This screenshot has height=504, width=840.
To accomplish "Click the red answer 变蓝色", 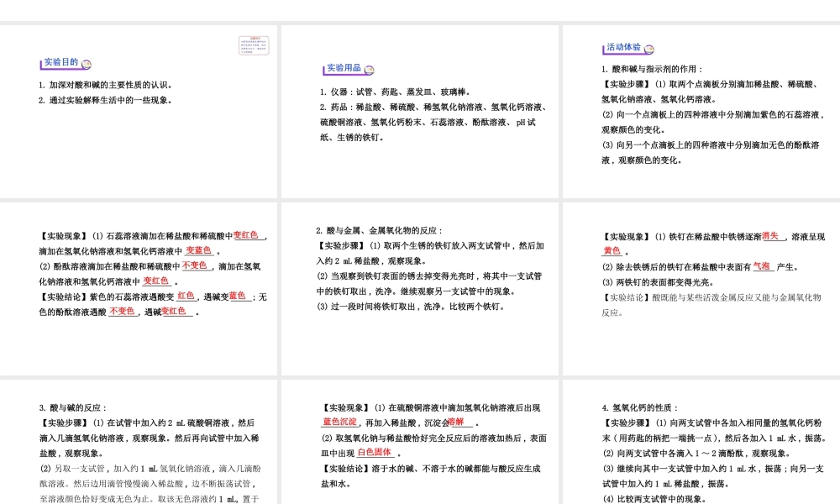I will (x=199, y=250).
